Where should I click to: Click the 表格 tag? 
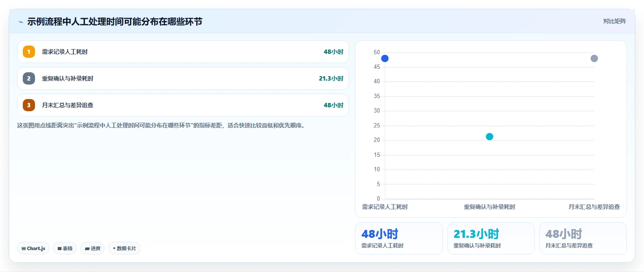65,248
